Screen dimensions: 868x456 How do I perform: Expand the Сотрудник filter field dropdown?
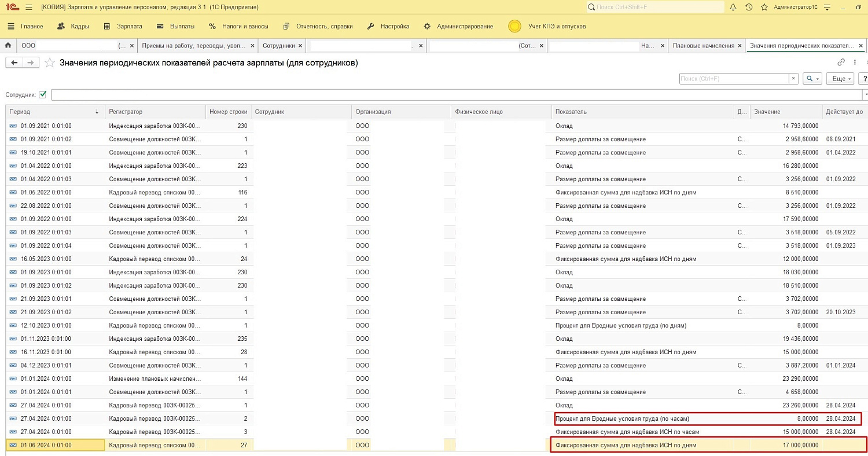pyautogui.click(x=865, y=94)
